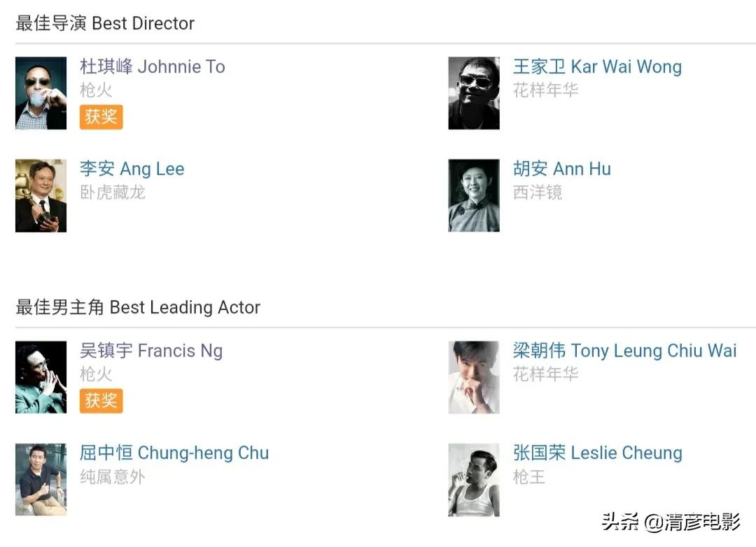Open the photo thumbnail beside 李安 Ang Lee

point(41,196)
